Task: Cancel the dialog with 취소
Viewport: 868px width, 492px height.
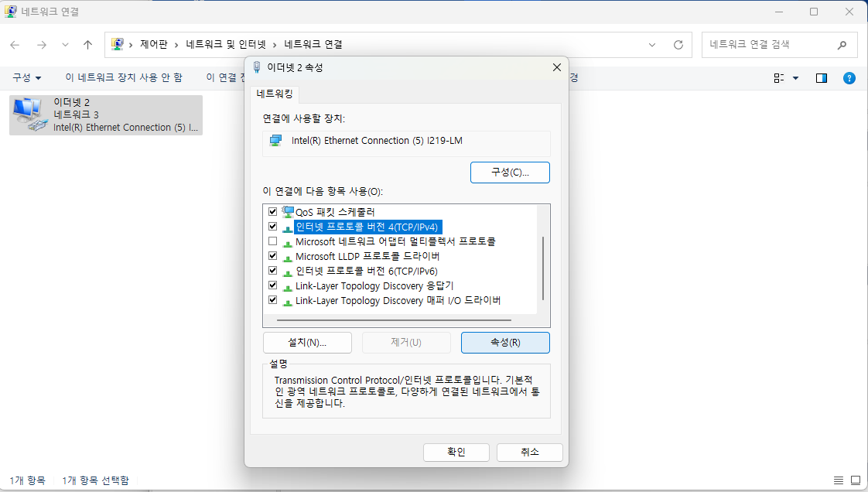Action: 530,452
